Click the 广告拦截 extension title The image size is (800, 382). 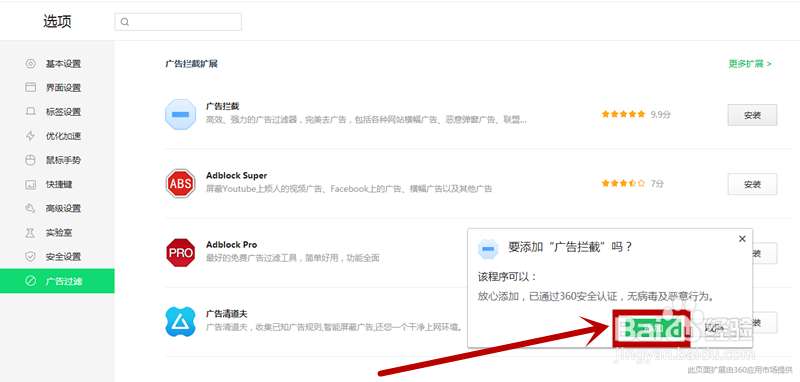coord(222,106)
